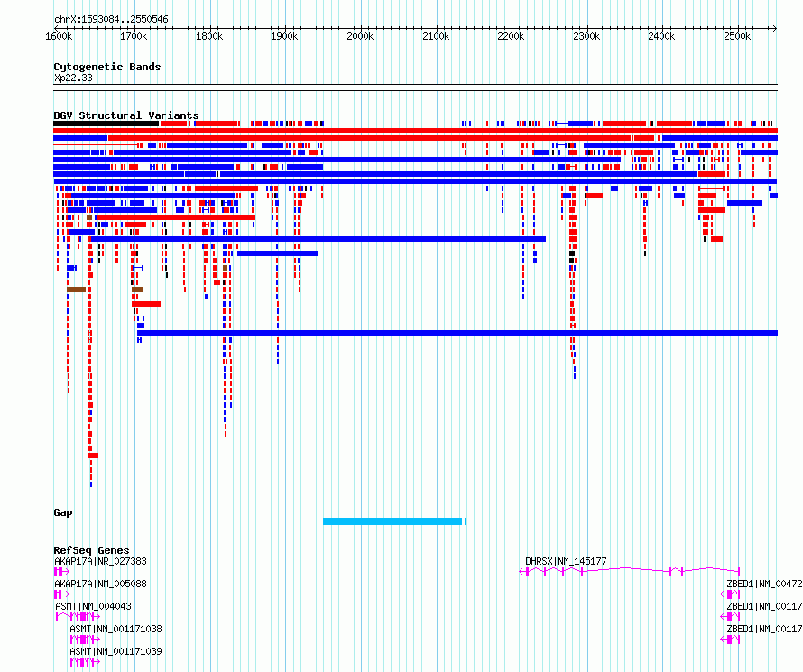The image size is (803, 672).
Task: Click the ASMT|NM_001171038 gene label
Action: (115, 629)
